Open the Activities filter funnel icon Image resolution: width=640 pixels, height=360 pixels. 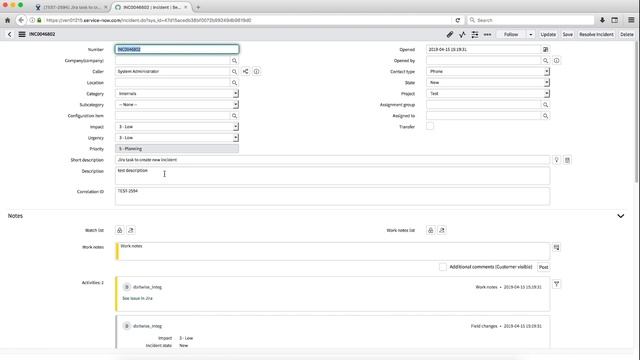point(556,284)
